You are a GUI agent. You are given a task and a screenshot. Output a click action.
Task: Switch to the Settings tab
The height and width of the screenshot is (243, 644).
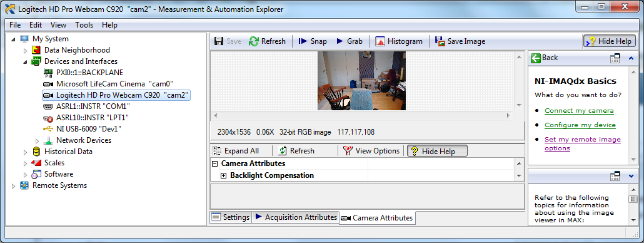pyautogui.click(x=231, y=217)
